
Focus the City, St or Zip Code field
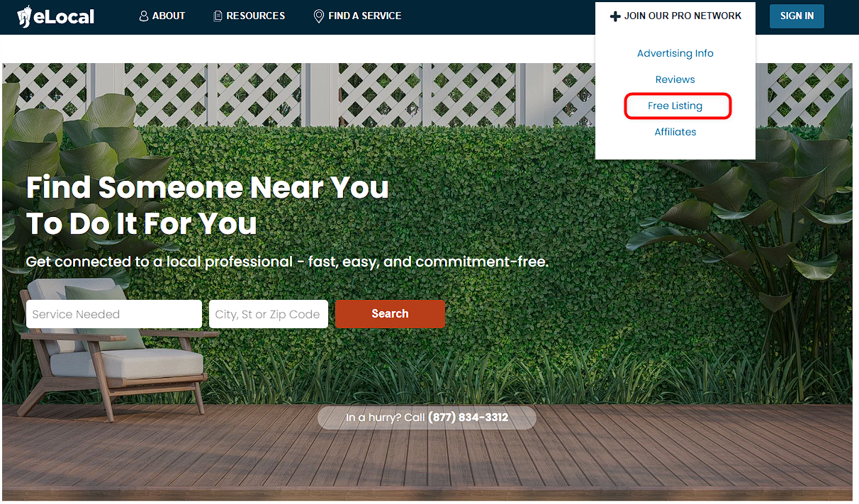269,314
